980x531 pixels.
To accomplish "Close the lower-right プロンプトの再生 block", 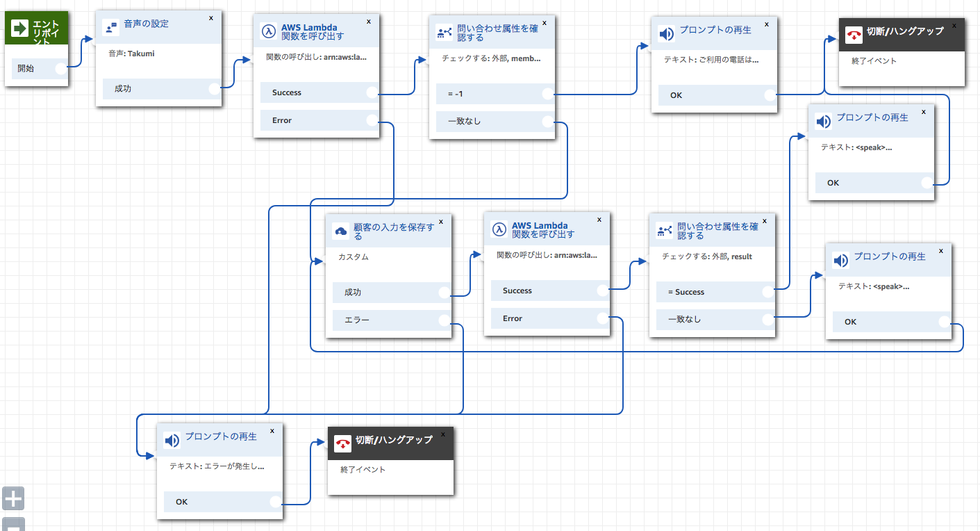I will coord(940,250).
